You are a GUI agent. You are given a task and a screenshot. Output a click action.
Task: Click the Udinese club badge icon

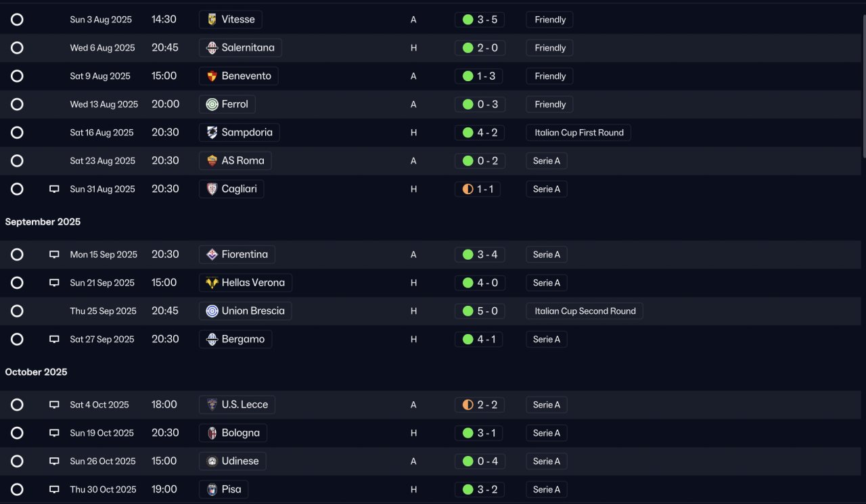212,461
